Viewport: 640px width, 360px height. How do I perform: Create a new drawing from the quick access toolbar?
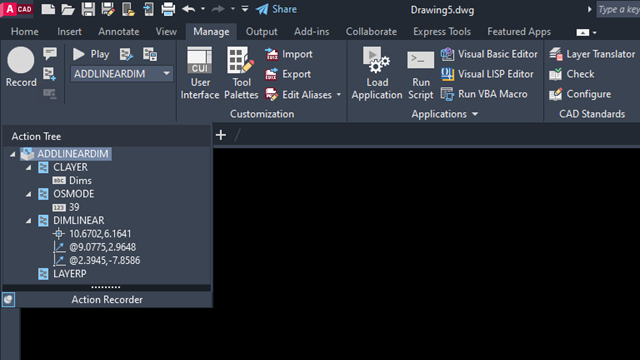[48, 9]
